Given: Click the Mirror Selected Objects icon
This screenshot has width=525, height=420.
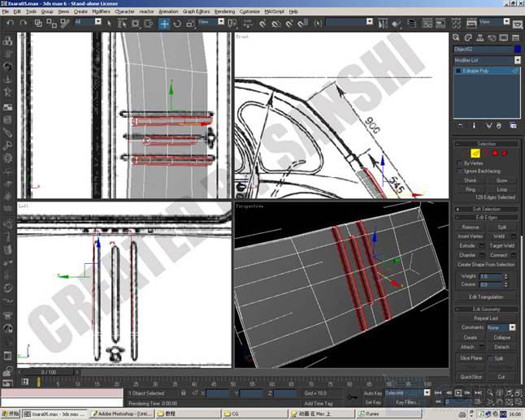Looking at the screenshot, I should 383,24.
